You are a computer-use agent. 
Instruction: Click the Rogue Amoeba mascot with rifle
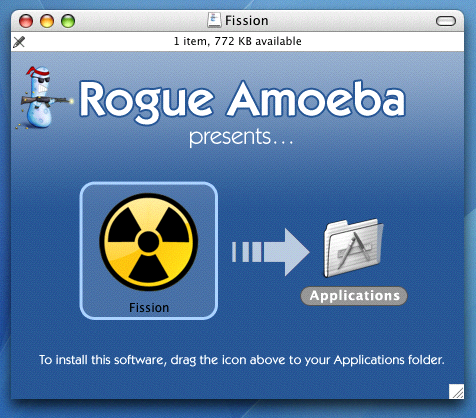click(42, 97)
